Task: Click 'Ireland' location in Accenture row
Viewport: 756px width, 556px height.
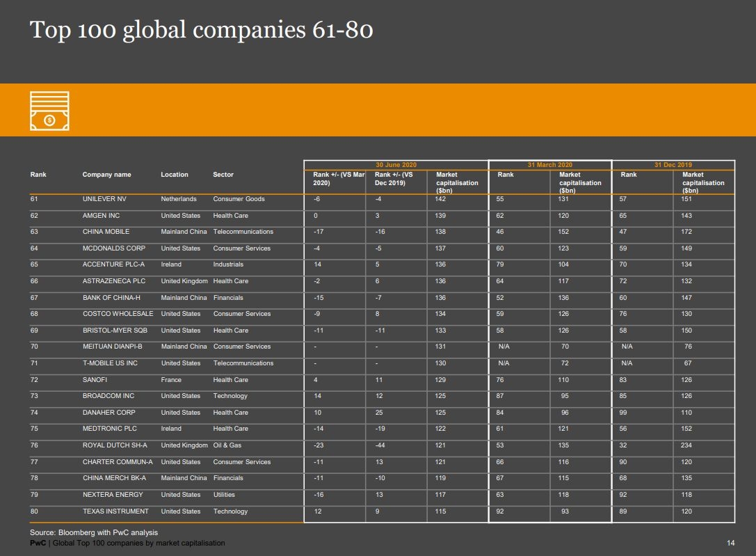Action: 171,264
